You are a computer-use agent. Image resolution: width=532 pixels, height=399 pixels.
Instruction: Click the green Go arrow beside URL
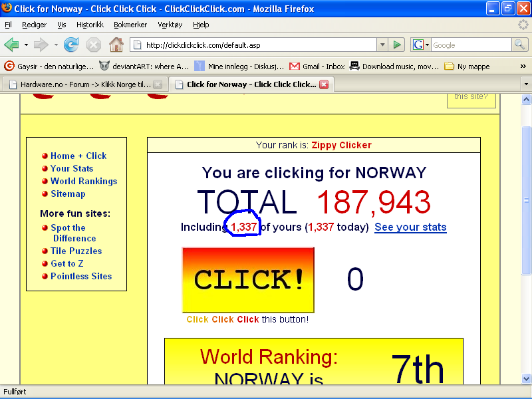pyautogui.click(x=396, y=45)
